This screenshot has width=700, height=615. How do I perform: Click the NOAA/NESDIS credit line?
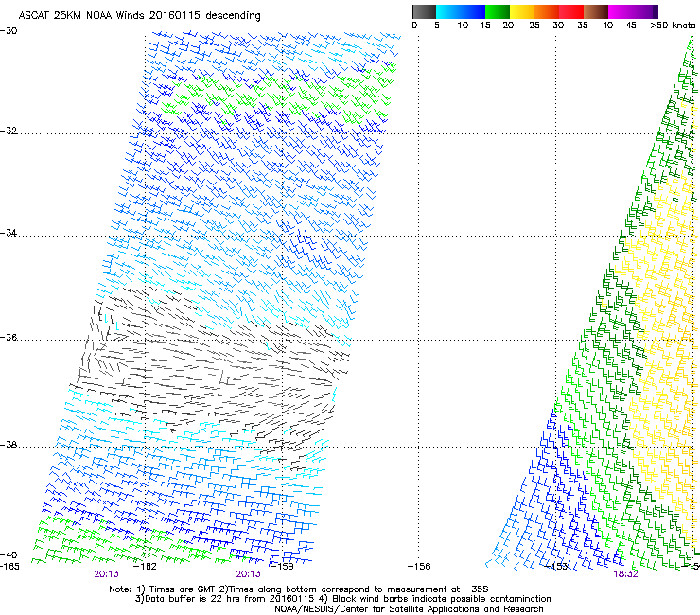pyautogui.click(x=409, y=609)
